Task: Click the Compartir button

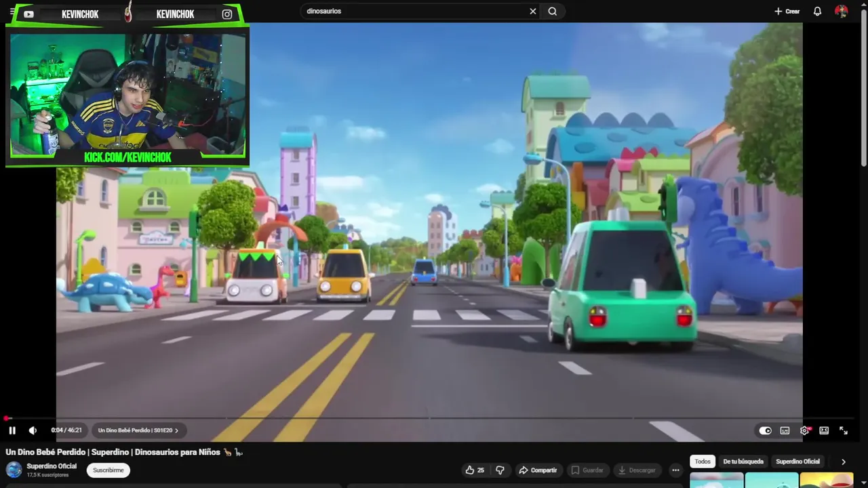Action: pyautogui.click(x=538, y=470)
